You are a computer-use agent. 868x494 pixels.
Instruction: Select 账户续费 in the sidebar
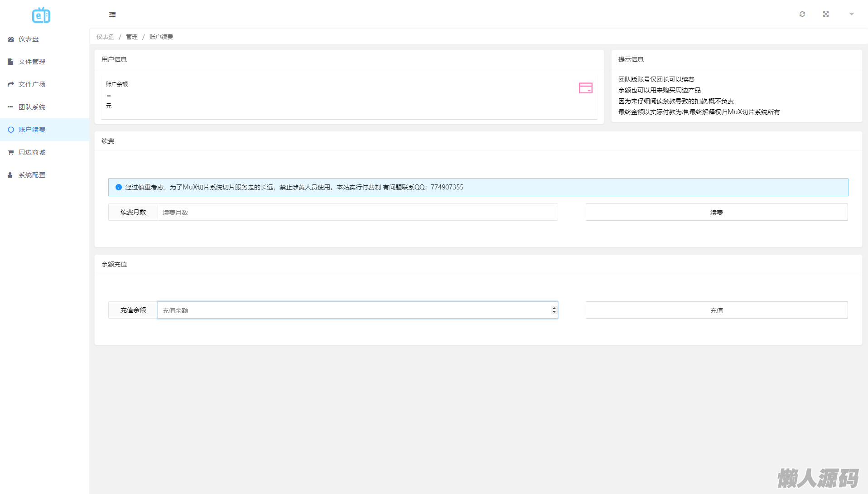32,130
